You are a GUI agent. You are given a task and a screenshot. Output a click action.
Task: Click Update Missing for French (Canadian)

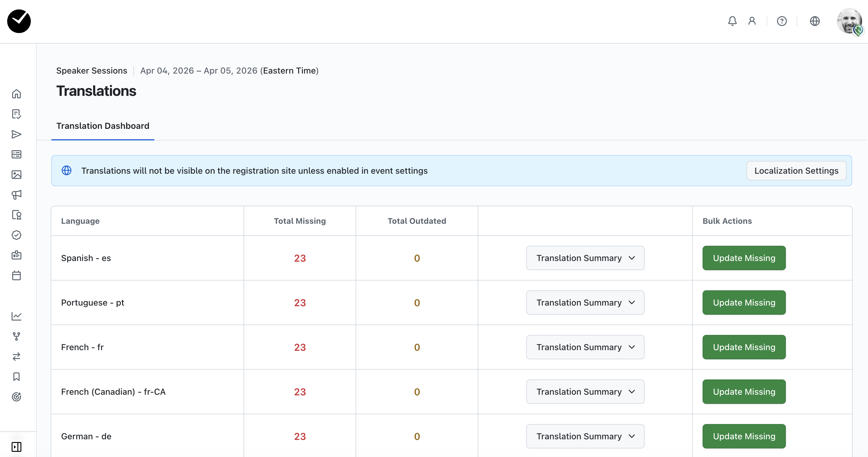tap(744, 392)
